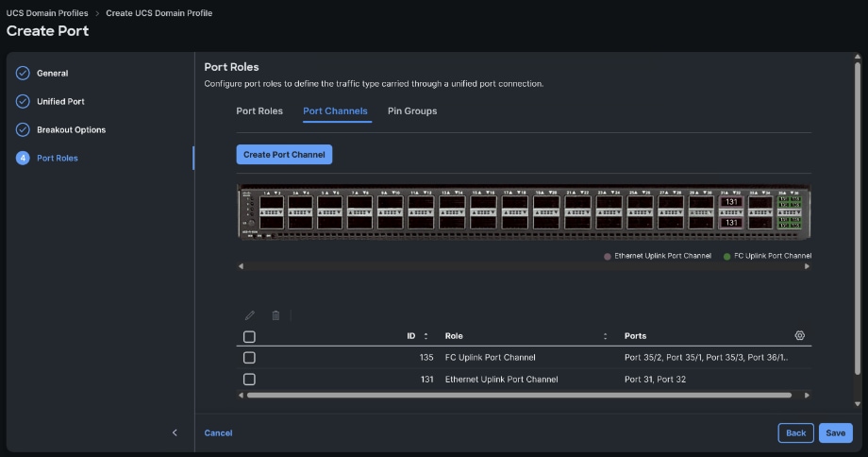Switch to the Port Channels tab
This screenshot has width=868, height=457.
(x=335, y=110)
